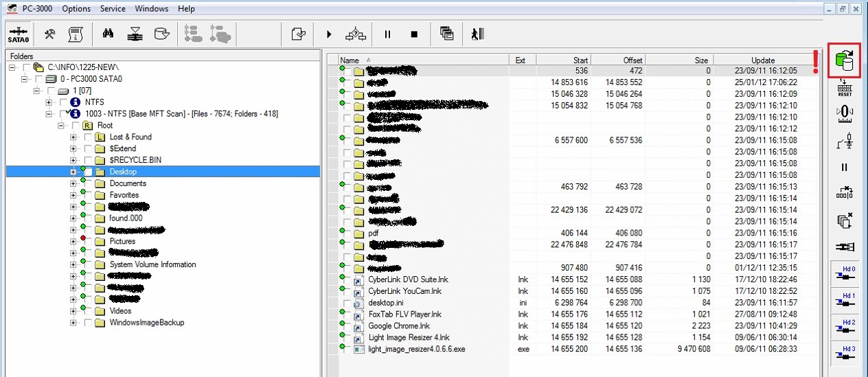Click the RESET icon in right sidebar
This screenshot has height=377, width=868.
[x=845, y=88]
